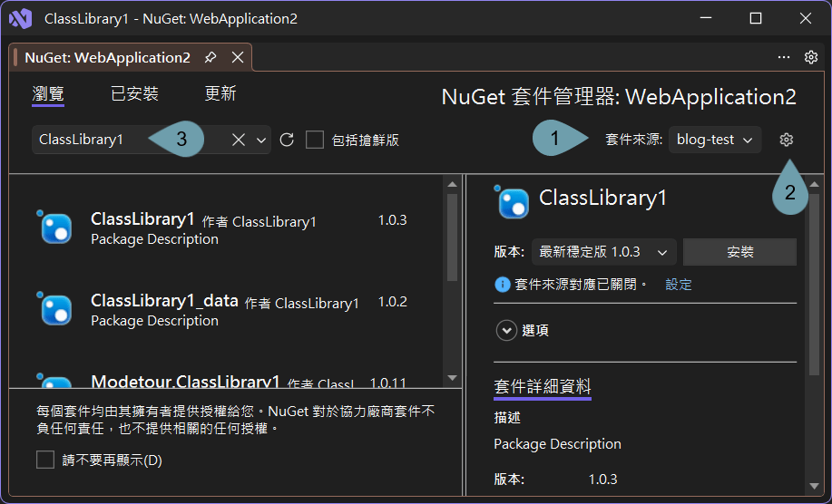The height and width of the screenshot is (504, 832).
Task: Click the Visual Studio logo icon
Action: [20, 18]
